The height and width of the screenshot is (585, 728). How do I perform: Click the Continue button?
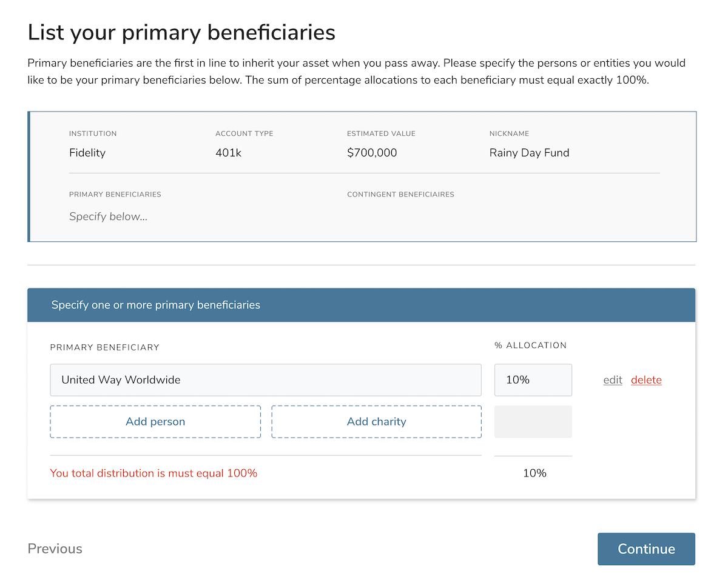(646, 549)
